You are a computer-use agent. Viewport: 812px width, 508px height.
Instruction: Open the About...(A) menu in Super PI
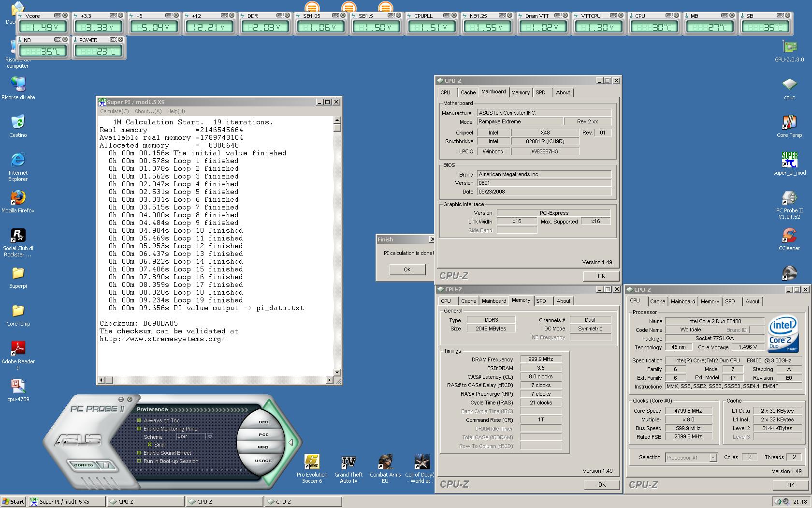pyautogui.click(x=148, y=111)
